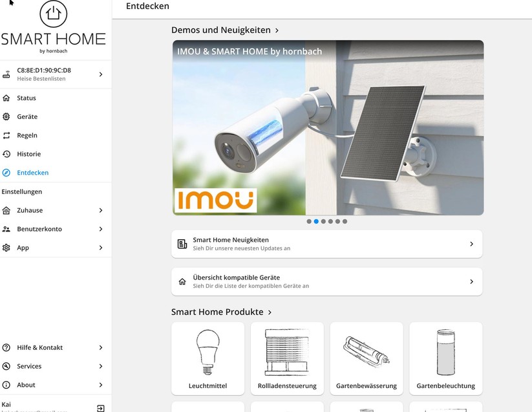Open the Gartenbewässerung product card

tap(366, 358)
